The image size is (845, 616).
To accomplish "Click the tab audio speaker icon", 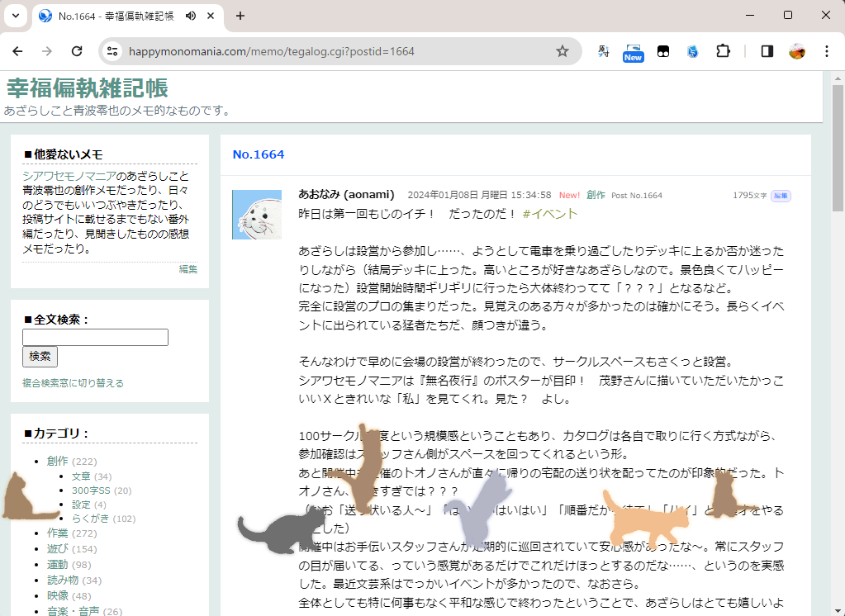I will tap(191, 16).
